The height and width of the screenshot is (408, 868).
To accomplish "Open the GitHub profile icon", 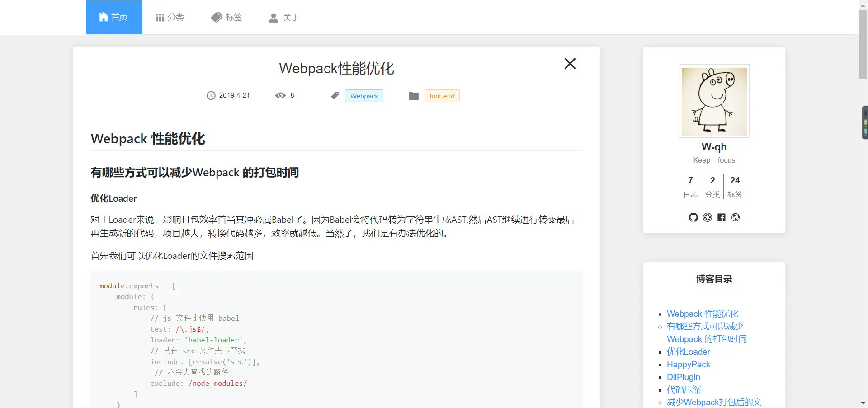I will pyautogui.click(x=693, y=217).
